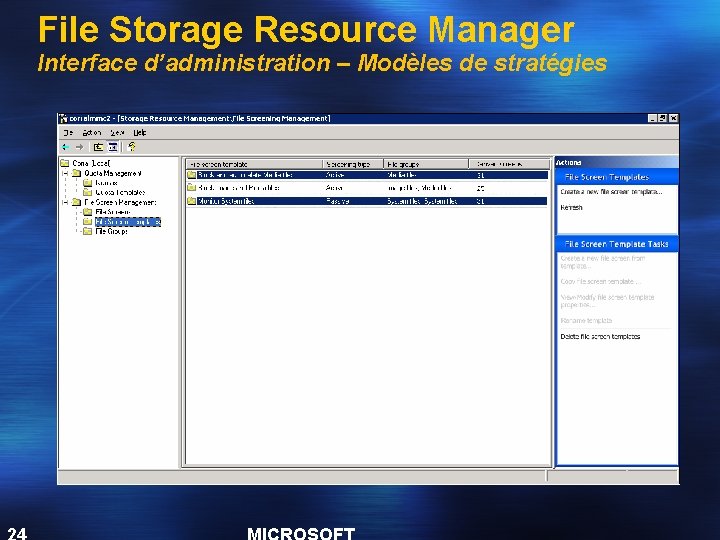The width and height of the screenshot is (720, 540).
Task: Click the 'Media files' only file groups cell
Action: coord(402,175)
